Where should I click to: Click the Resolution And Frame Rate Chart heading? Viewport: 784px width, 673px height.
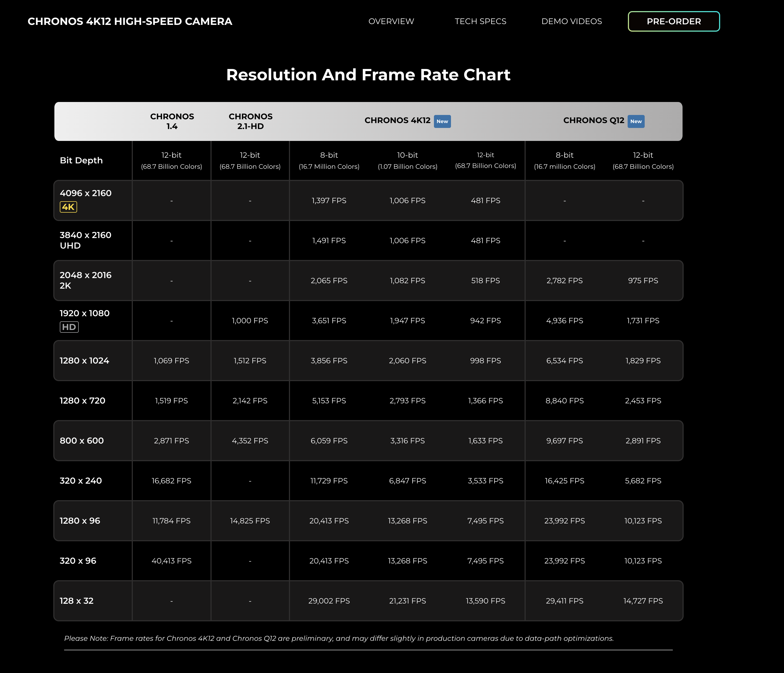pyautogui.click(x=368, y=75)
